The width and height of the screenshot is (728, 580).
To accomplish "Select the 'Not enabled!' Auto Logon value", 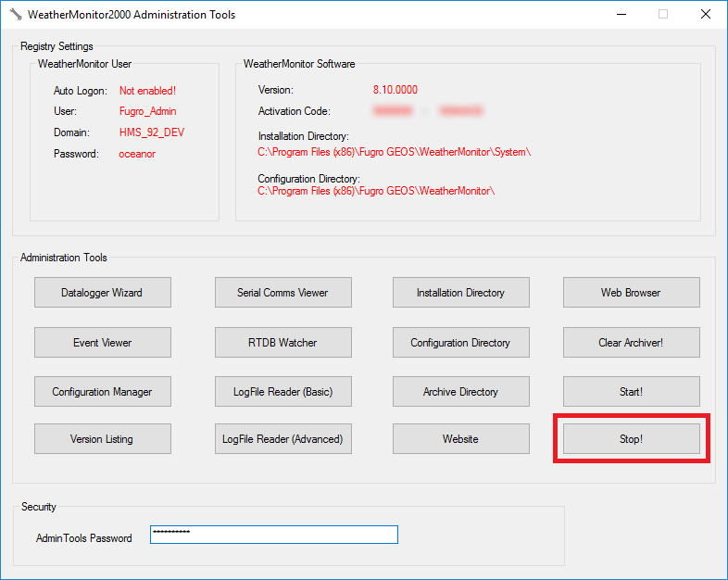I will 147,91.
